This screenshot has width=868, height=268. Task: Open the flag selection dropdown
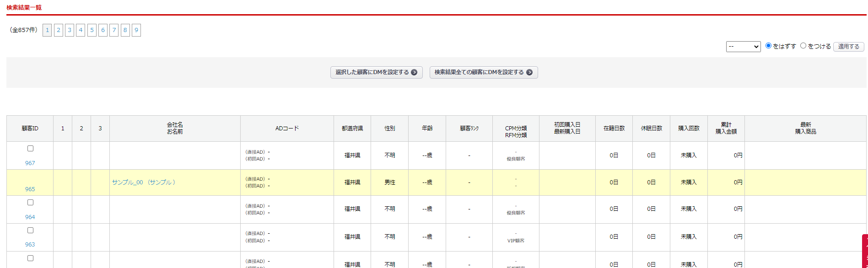743,47
